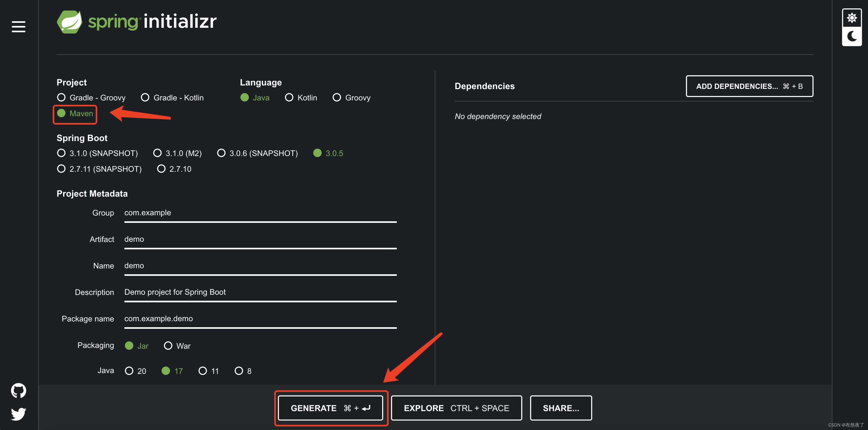The height and width of the screenshot is (430, 868).
Task: Switch to light theme sun icon
Action: (x=851, y=18)
